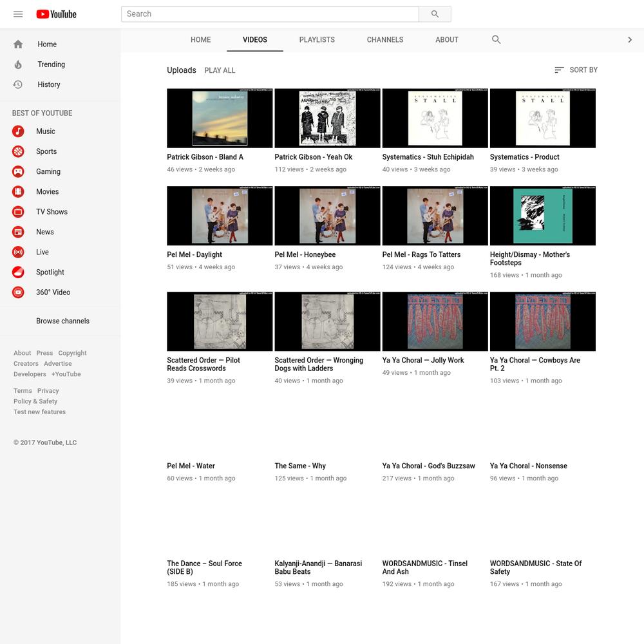
Task: Go to the Channels tab
Action: [385, 39]
